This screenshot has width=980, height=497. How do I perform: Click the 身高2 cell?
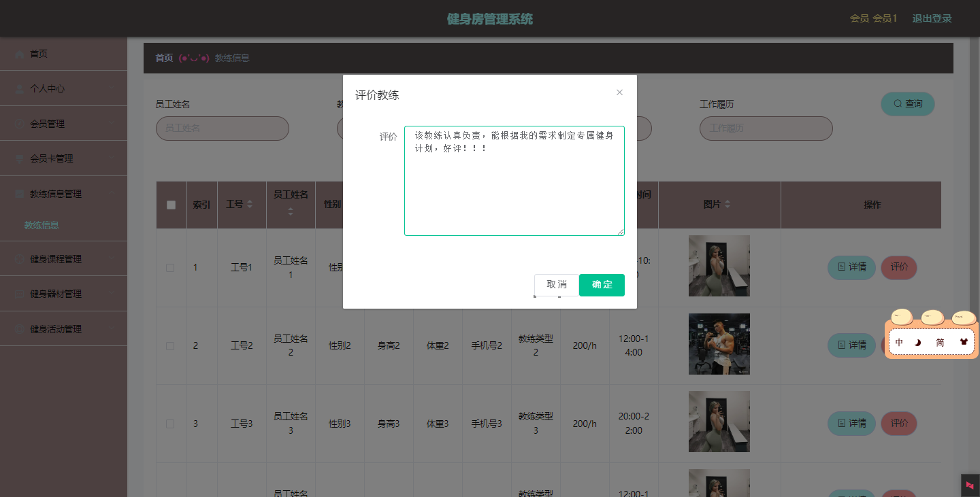389,345
